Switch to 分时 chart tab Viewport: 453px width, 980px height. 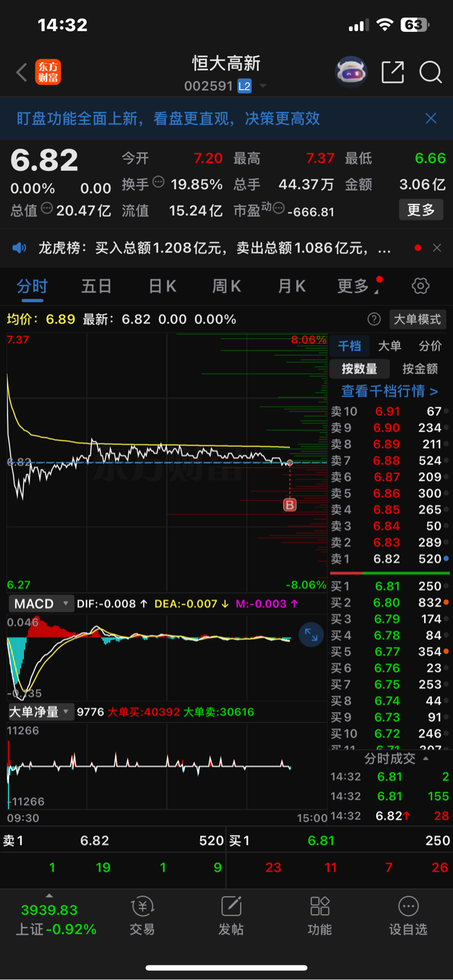pos(32,286)
